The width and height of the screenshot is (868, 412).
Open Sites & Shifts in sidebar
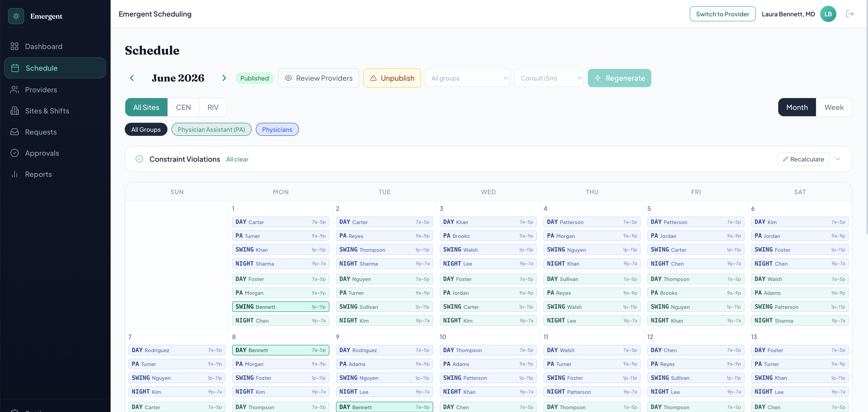(55, 111)
